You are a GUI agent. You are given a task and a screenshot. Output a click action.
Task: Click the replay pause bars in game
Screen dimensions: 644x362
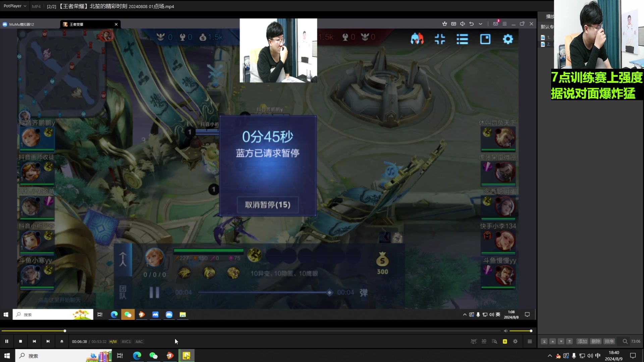point(154,292)
